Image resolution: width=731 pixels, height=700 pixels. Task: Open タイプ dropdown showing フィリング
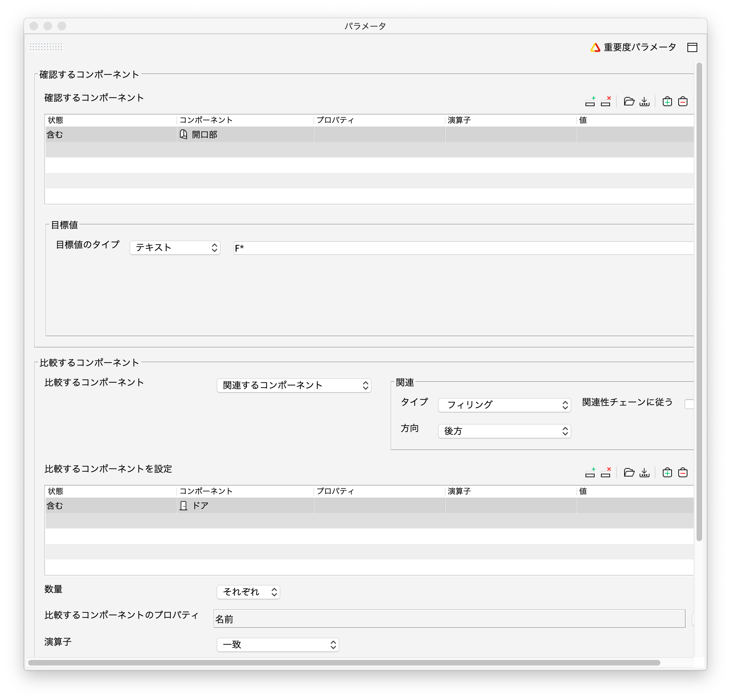pos(504,405)
